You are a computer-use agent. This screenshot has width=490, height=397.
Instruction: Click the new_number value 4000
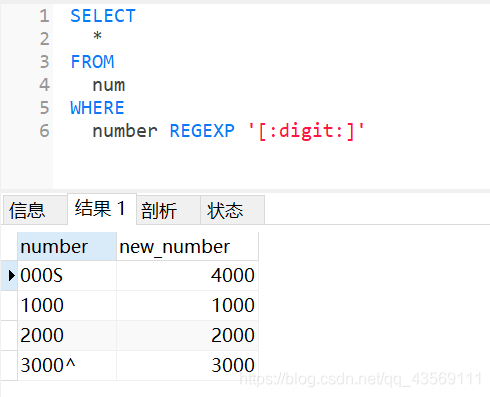pyautogui.click(x=187, y=275)
